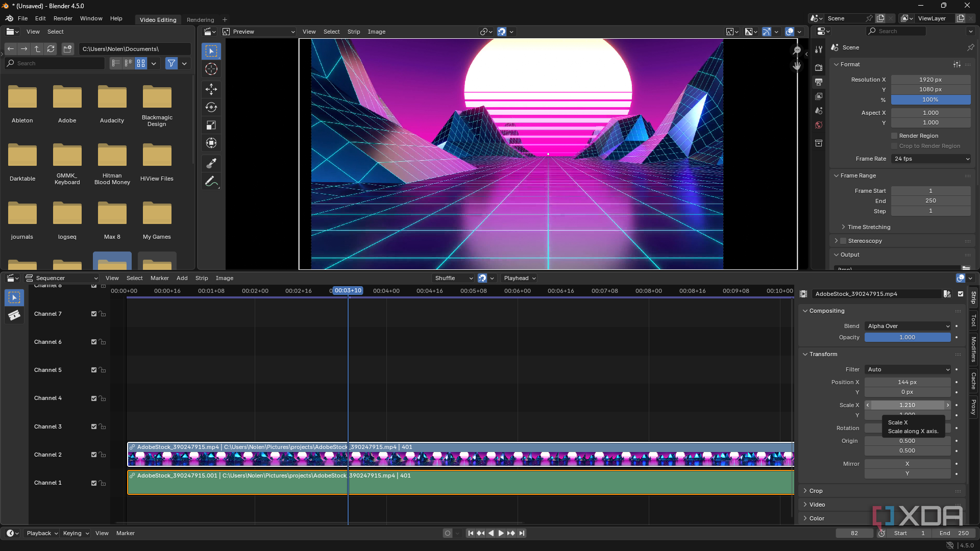Create new folder in file browser
The width and height of the screenshot is (980, 551).
tap(67, 49)
